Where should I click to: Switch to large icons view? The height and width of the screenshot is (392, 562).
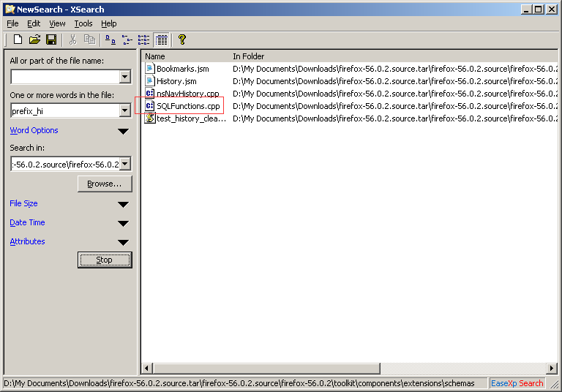coord(110,39)
